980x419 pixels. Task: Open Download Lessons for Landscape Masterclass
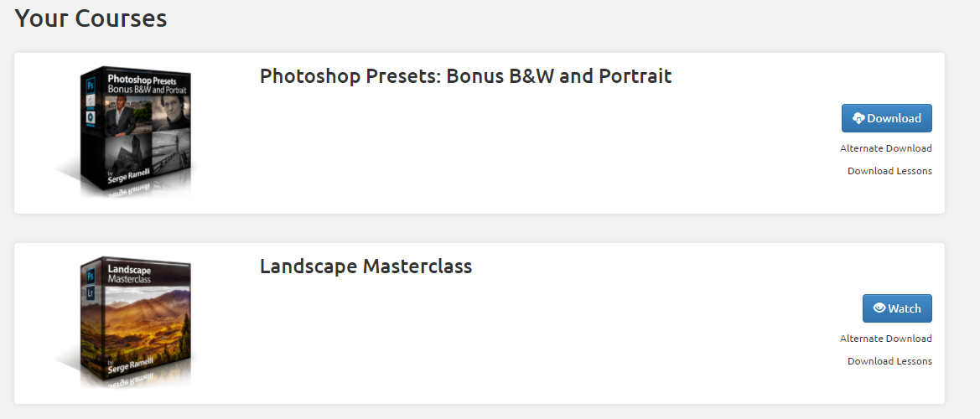889,361
